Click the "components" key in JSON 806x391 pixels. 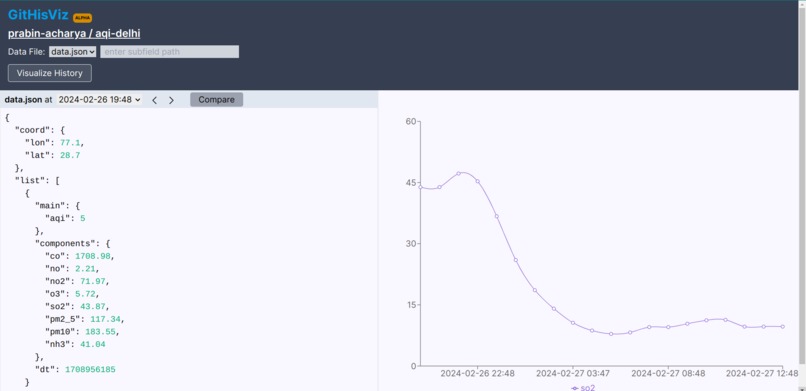click(x=65, y=244)
